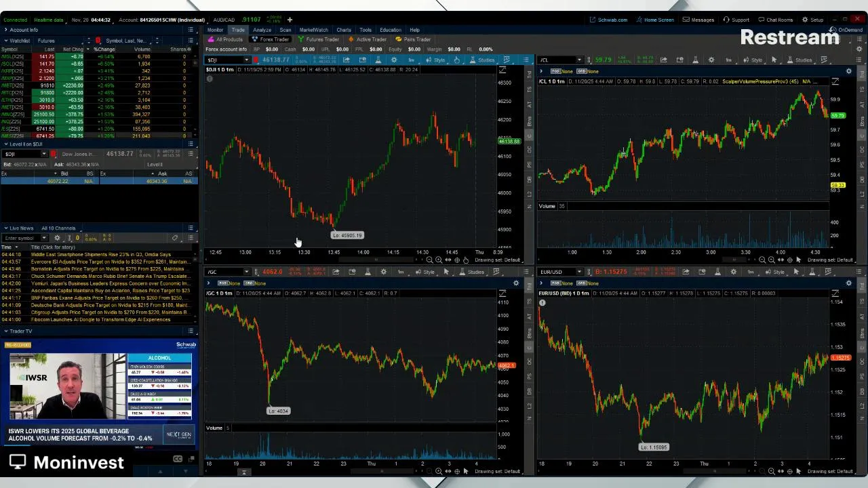Image resolution: width=868 pixels, height=488 pixels.
Task: Open the Charts tab
Action: (x=344, y=30)
